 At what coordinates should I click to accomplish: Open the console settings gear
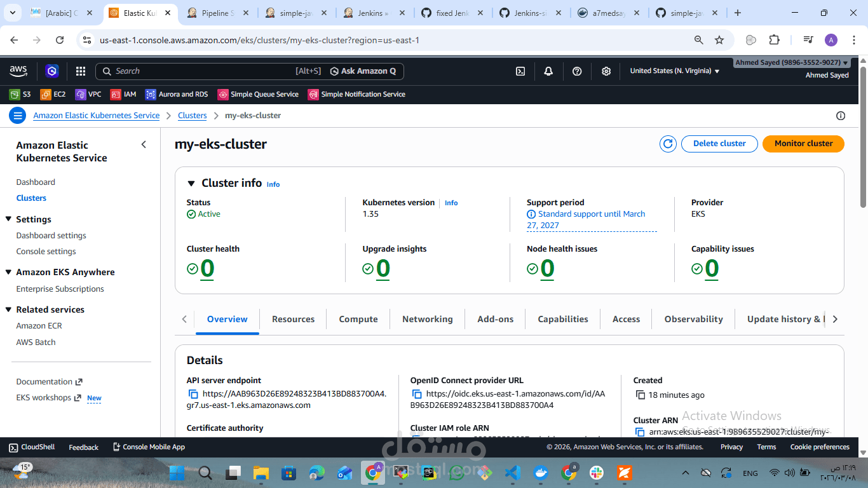point(606,71)
